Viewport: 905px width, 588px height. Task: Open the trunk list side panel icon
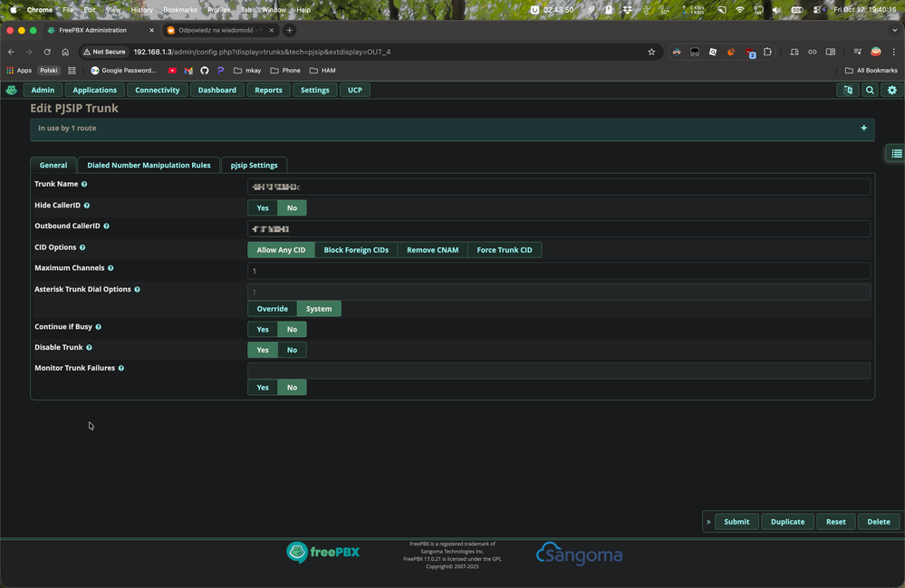click(896, 154)
